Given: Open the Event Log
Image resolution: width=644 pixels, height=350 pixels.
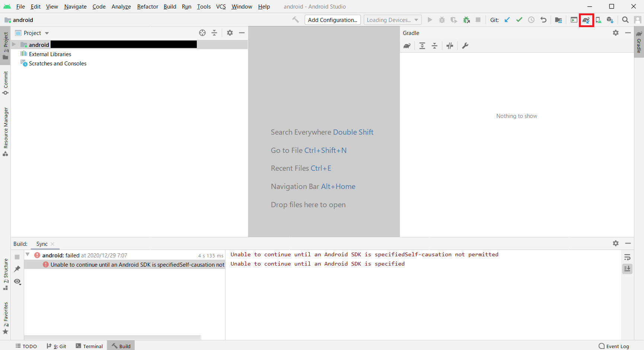Looking at the screenshot, I should [613, 346].
